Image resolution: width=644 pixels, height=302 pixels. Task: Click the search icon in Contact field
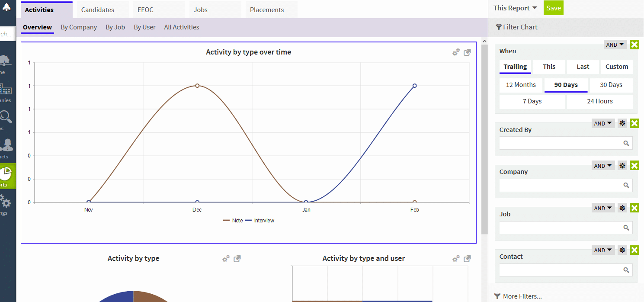pos(626,270)
